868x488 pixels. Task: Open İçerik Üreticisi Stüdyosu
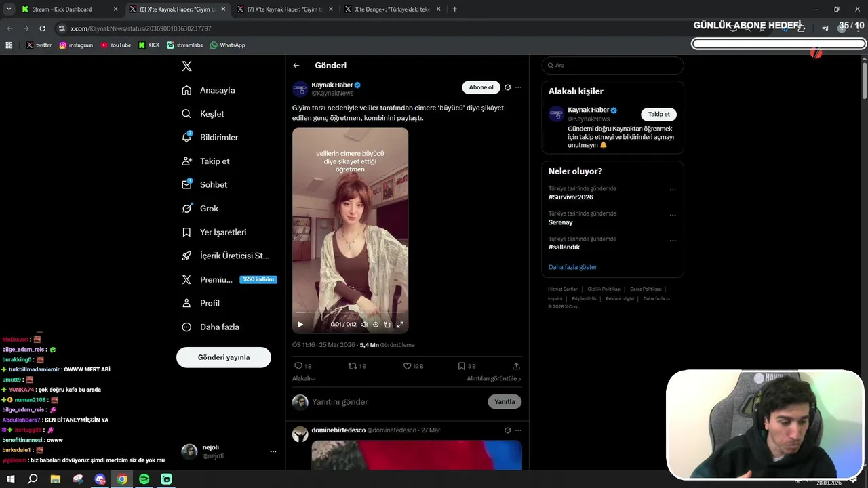(x=226, y=256)
